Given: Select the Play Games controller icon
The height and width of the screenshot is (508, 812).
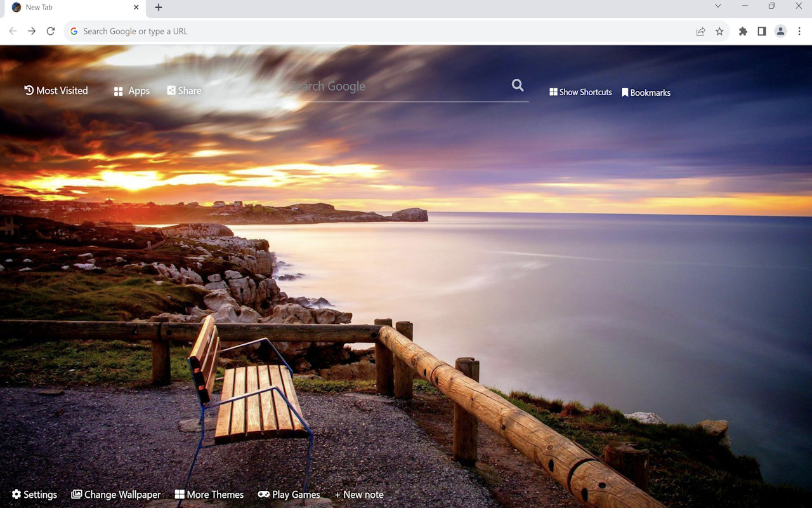Looking at the screenshot, I should tap(263, 493).
